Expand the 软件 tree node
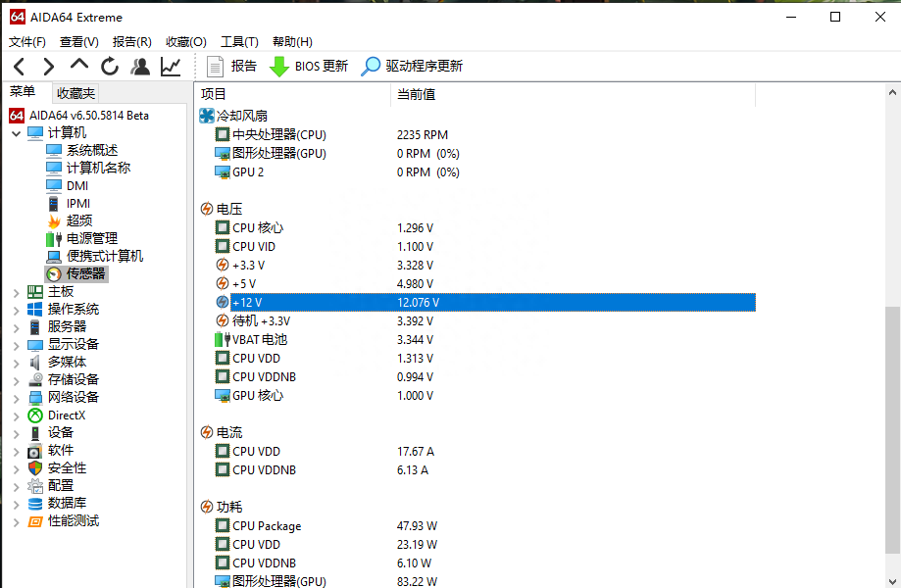 click(16, 452)
